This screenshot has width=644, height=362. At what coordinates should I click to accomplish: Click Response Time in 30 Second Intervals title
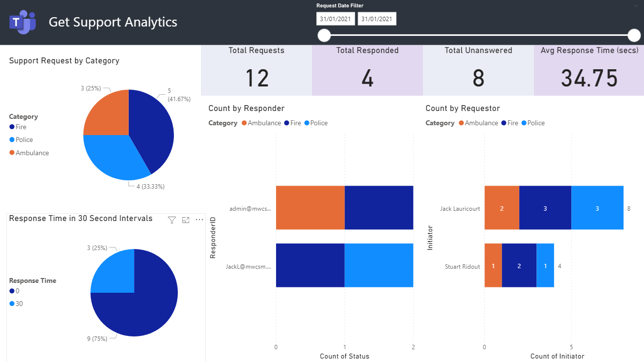coord(81,218)
